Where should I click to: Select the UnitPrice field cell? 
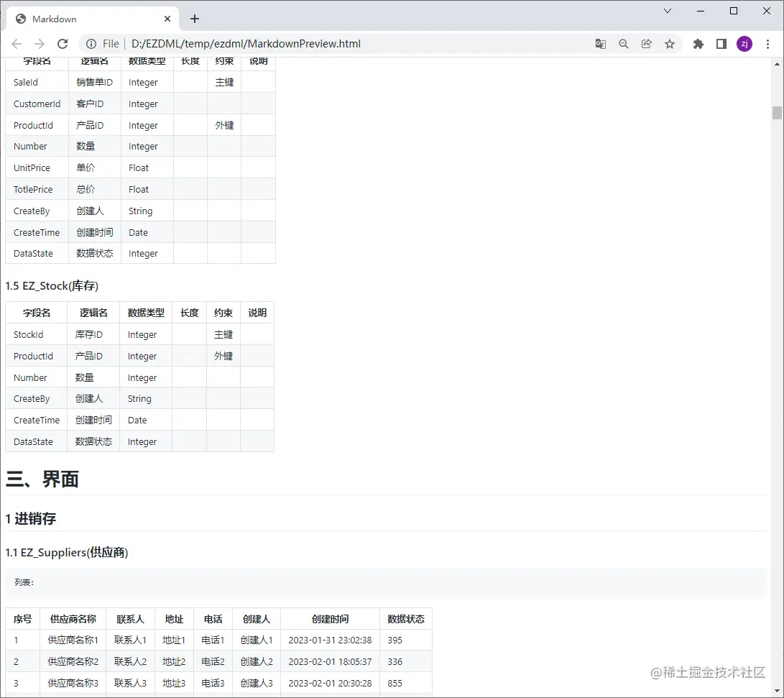pyautogui.click(x=37, y=168)
